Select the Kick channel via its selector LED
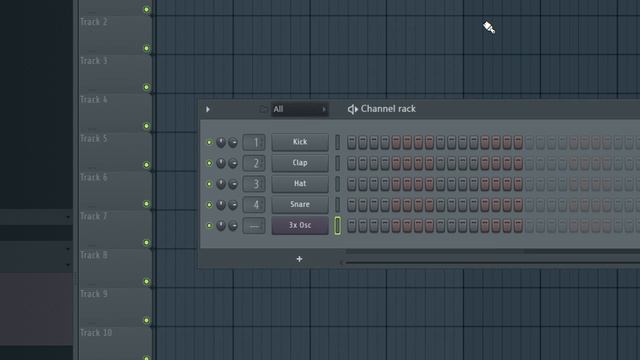 338,142
